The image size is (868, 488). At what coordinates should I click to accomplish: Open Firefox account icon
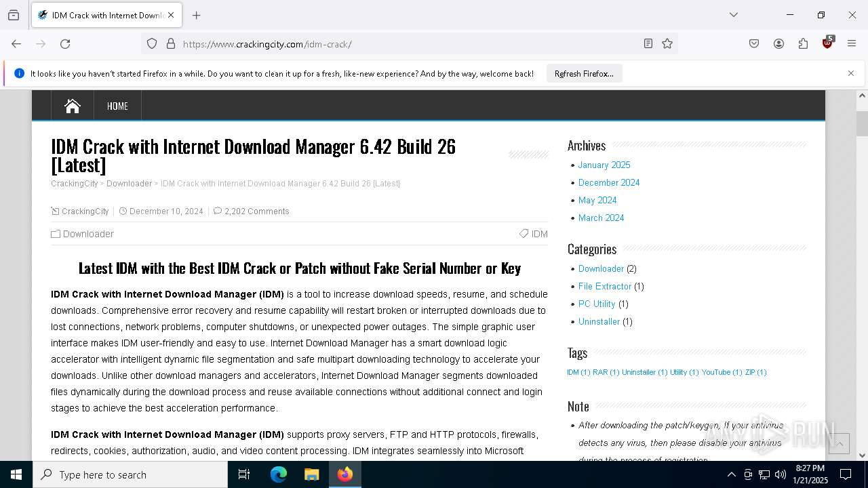[x=778, y=44]
